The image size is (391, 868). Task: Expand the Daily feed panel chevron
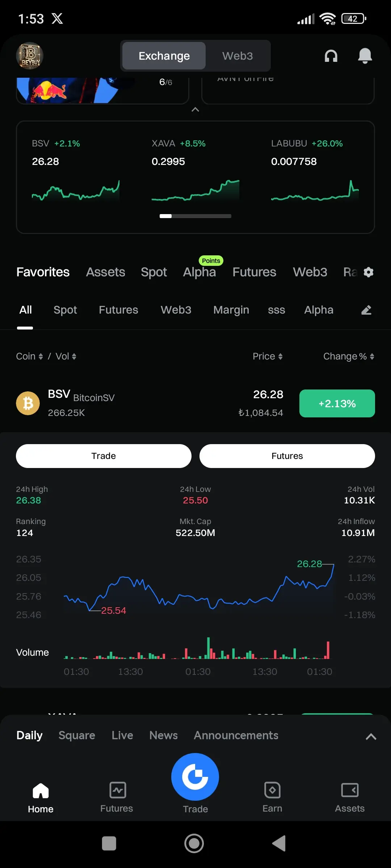371,737
